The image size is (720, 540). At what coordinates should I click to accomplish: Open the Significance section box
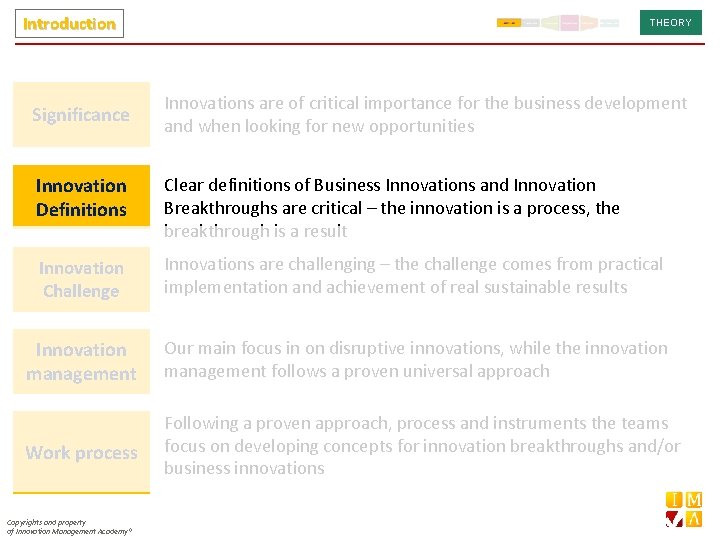[81, 115]
